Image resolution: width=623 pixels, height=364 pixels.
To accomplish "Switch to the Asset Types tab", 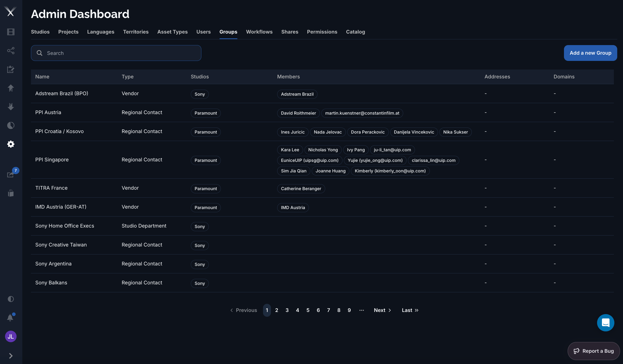I will [x=172, y=32].
